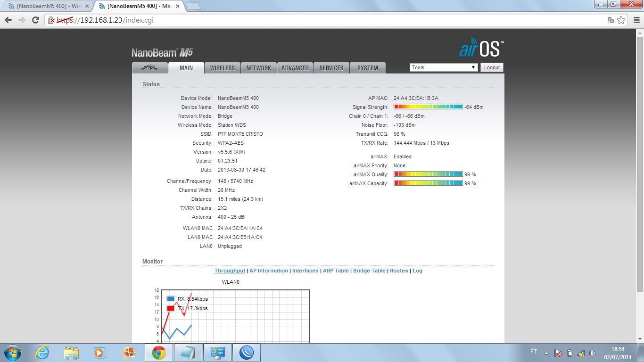Open Windows Media Player from the taskbar
The height and width of the screenshot is (362, 644).
[99, 353]
